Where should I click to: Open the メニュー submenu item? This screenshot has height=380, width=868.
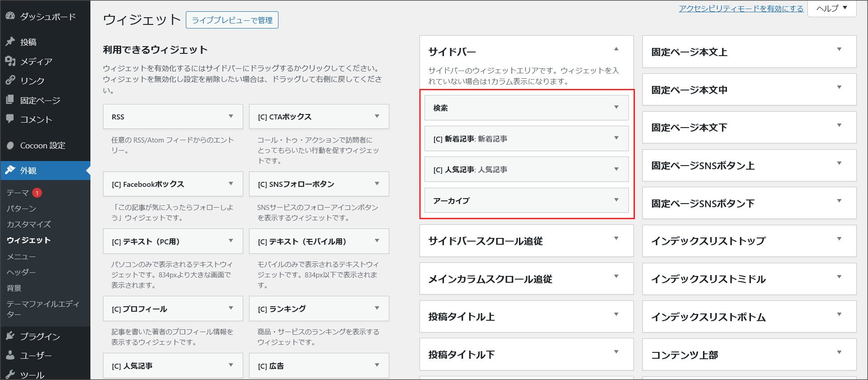tap(21, 256)
